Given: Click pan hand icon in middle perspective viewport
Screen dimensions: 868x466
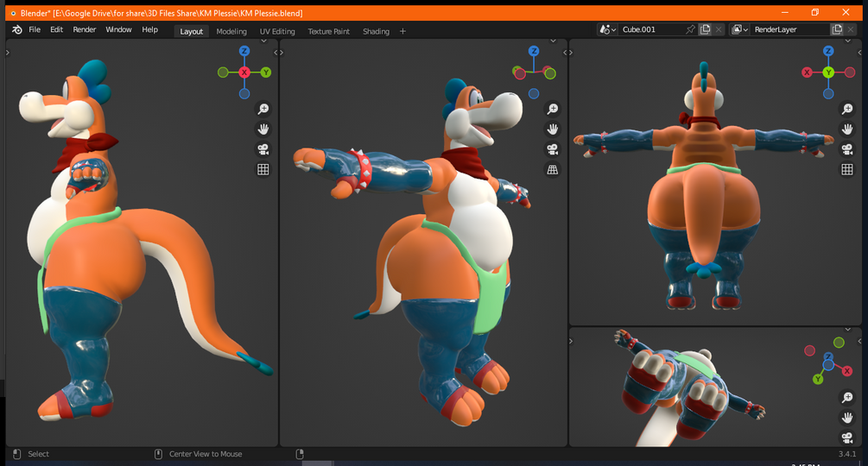Looking at the screenshot, I should pyautogui.click(x=553, y=129).
